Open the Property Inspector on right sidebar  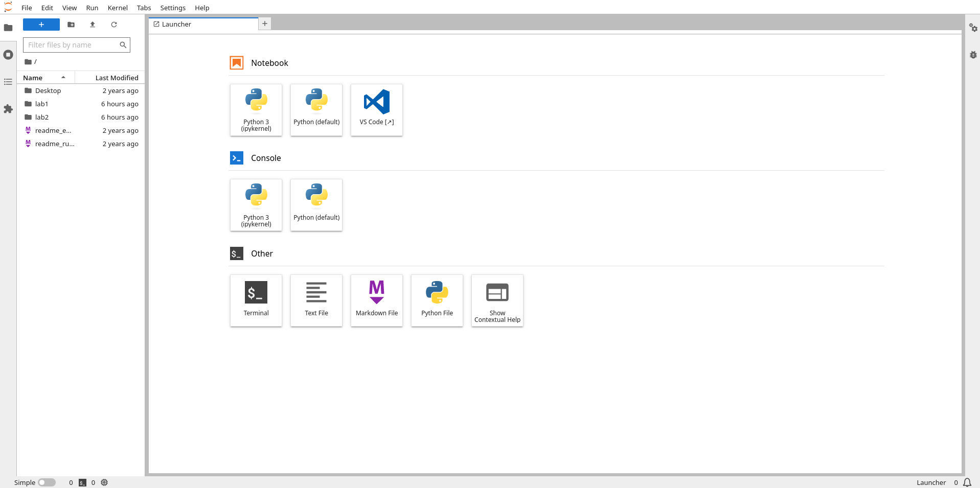point(973,28)
